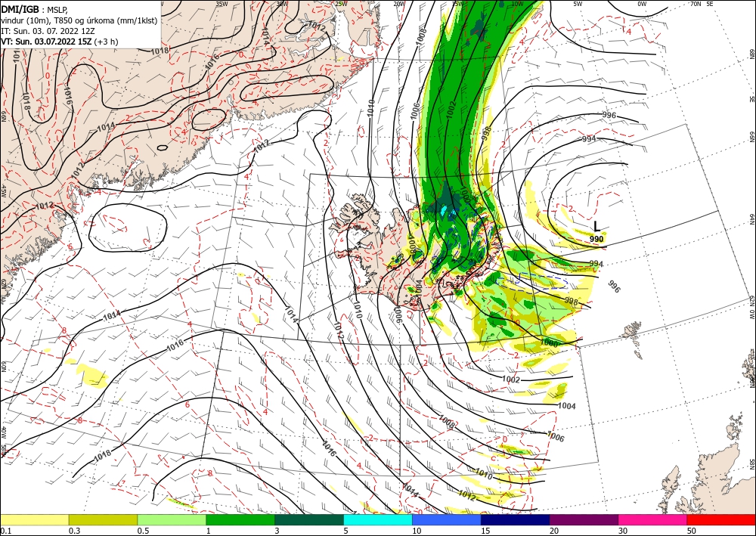The height and width of the screenshot is (536, 756).
Task: Click the '0.1' legend value label
Action: coord(5,531)
